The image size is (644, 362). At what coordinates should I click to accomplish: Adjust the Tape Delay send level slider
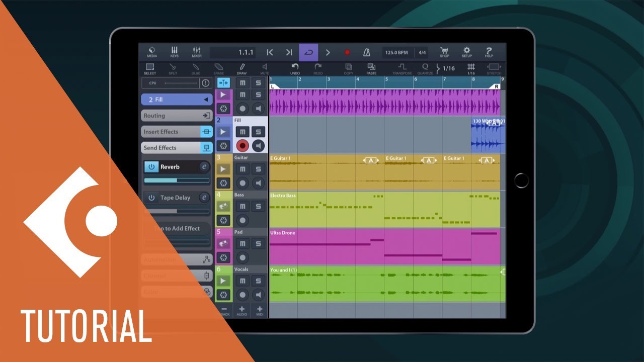[x=177, y=211]
